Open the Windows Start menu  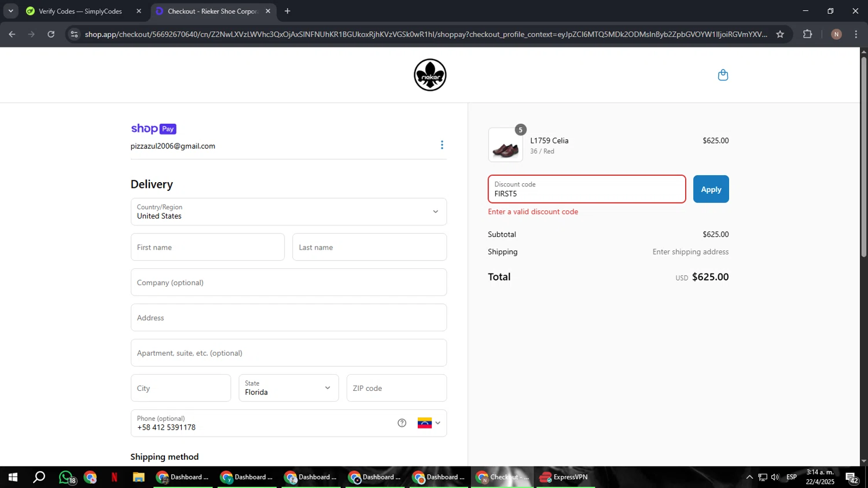point(13,478)
